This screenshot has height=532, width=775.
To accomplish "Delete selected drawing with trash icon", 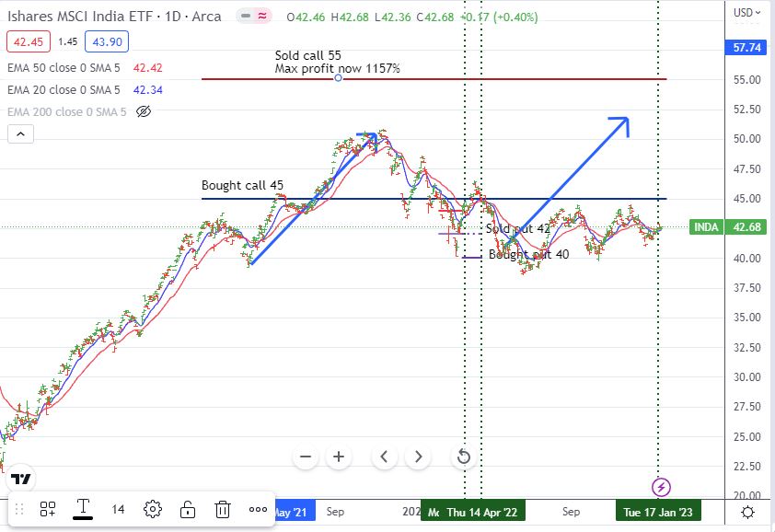I will [x=223, y=509].
